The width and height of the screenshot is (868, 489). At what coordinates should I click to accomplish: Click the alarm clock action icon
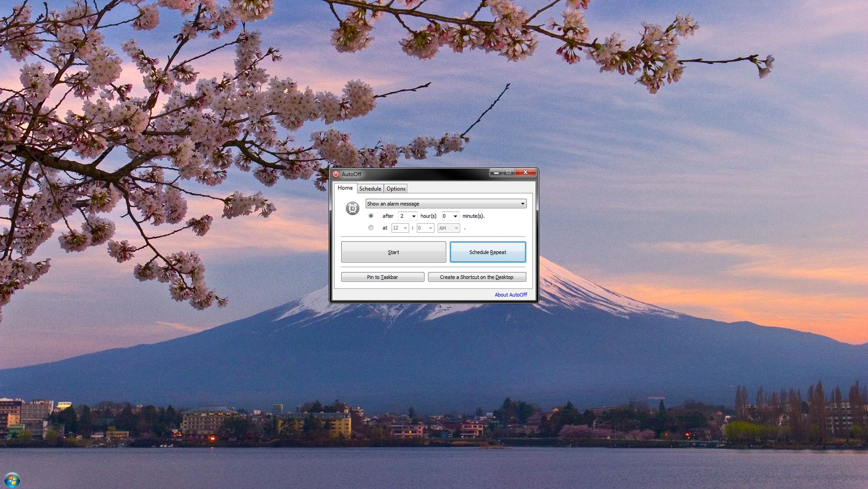(x=352, y=208)
